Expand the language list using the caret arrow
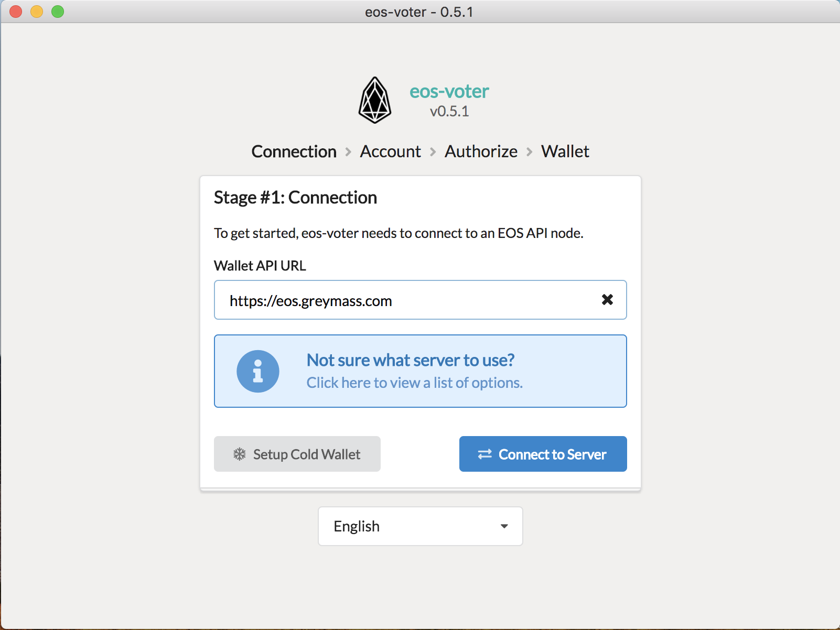840x630 pixels. tap(504, 526)
